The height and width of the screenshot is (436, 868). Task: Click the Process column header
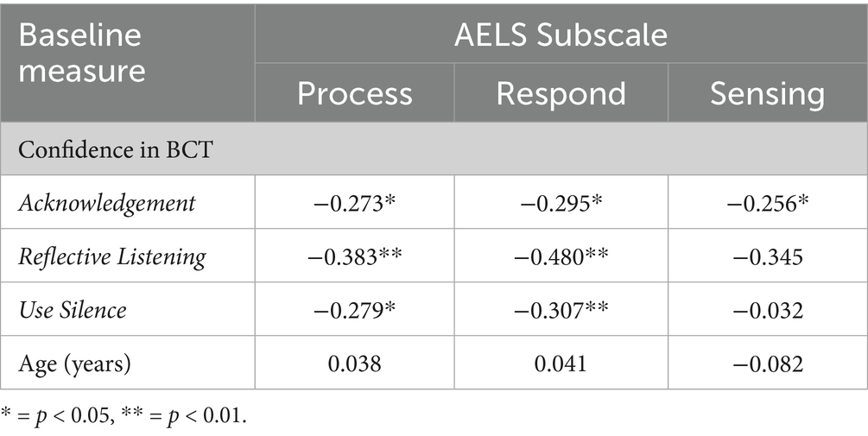355,92
